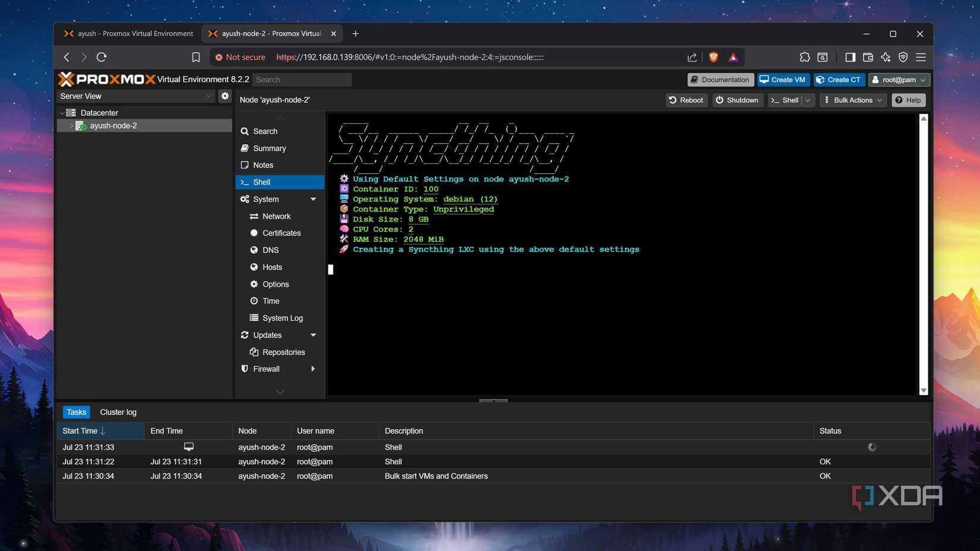Image resolution: width=980 pixels, height=551 pixels.
Task: Click the browser address bar URL
Action: [x=410, y=57]
